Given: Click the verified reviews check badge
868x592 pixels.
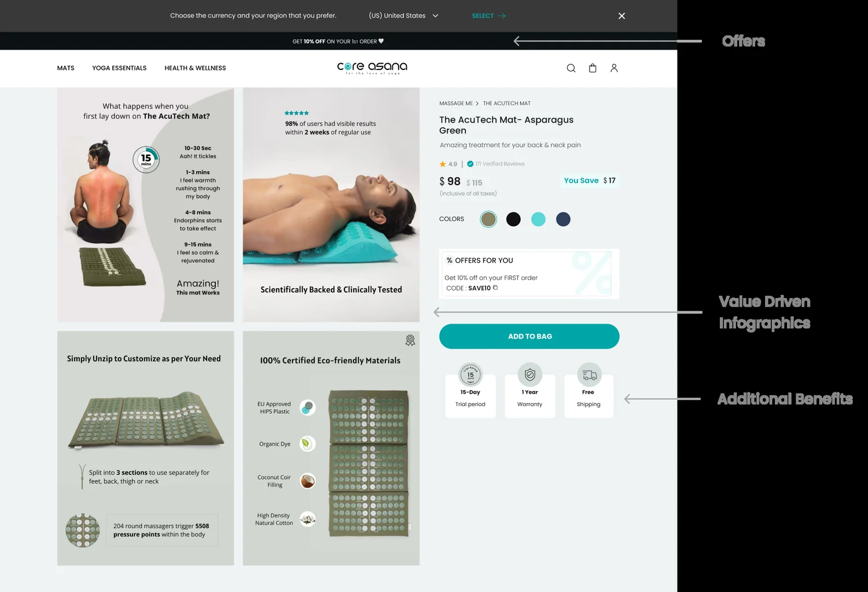Looking at the screenshot, I should (470, 164).
